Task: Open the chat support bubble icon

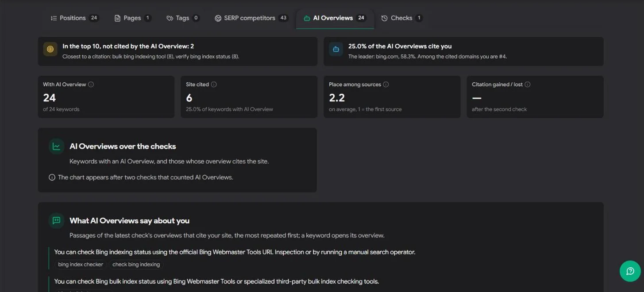Action: click(x=630, y=271)
